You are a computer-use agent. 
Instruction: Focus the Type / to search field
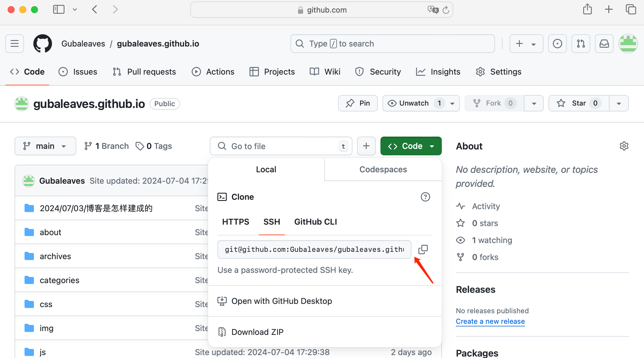pyautogui.click(x=392, y=44)
